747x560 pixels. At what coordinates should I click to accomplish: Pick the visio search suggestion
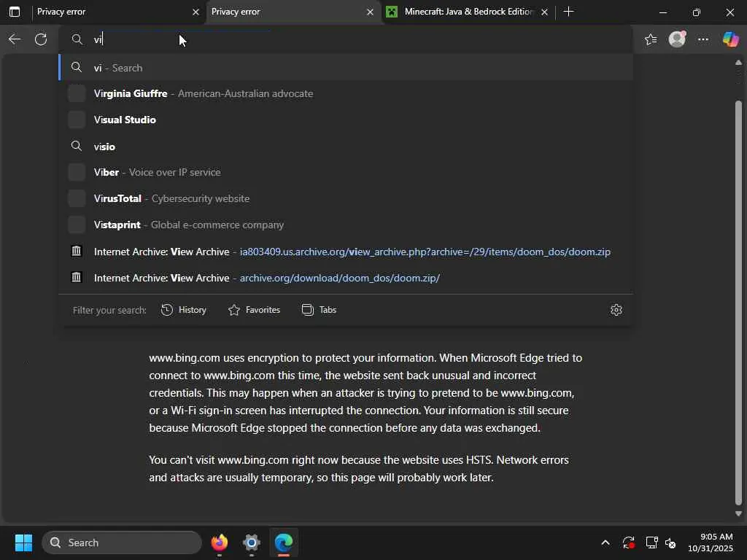tap(346, 146)
